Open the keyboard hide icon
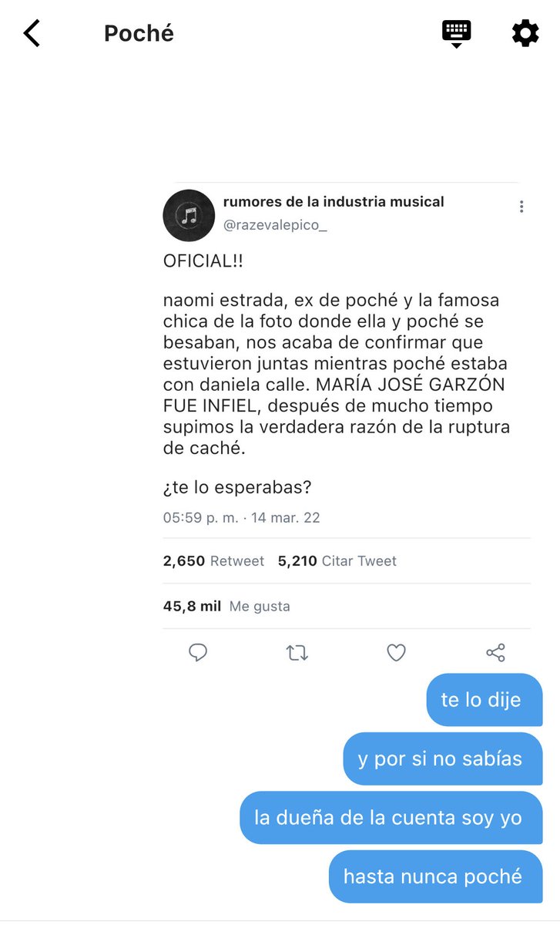This screenshot has width=560, height=925. (x=456, y=34)
